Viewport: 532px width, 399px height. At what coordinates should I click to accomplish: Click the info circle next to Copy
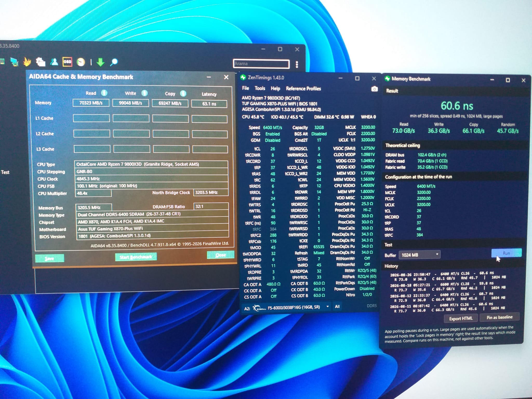click(x=183, y=93)
